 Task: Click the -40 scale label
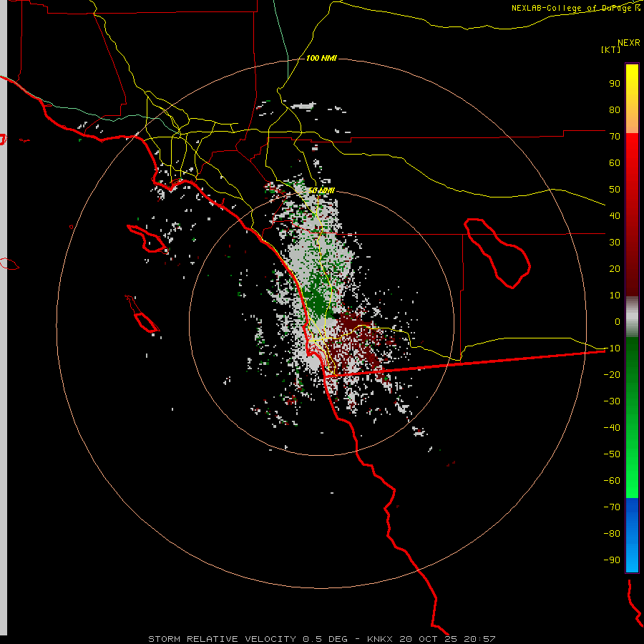612,428
